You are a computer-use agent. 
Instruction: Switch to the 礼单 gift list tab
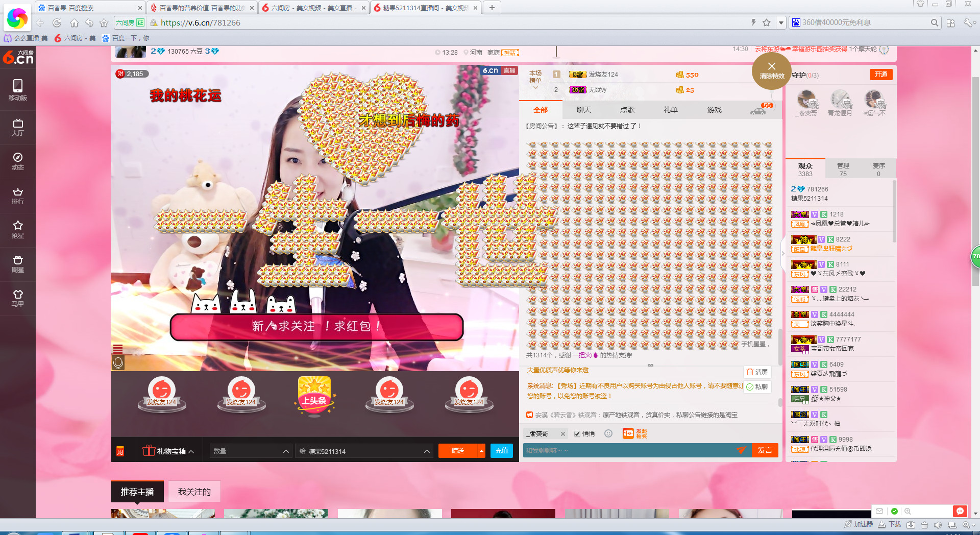click(671, 110)
